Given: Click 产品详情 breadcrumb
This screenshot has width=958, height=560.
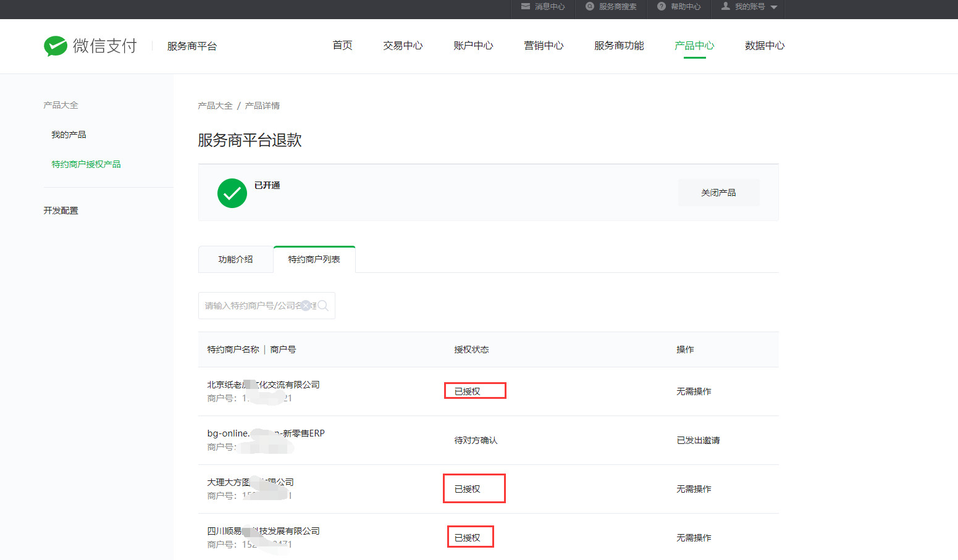Looking at the screenshot, I should point(262,106).
